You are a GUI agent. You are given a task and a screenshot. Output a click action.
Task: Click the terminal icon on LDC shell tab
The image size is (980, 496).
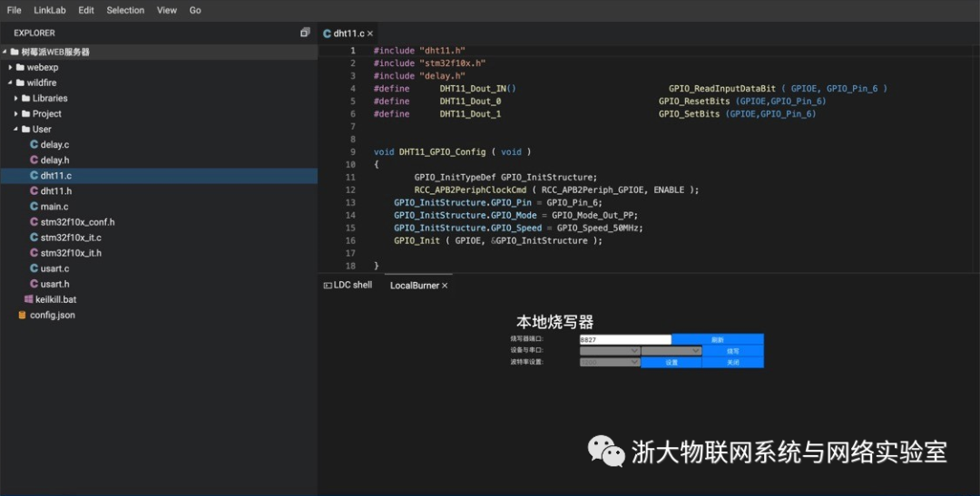[x=328, y=286]
